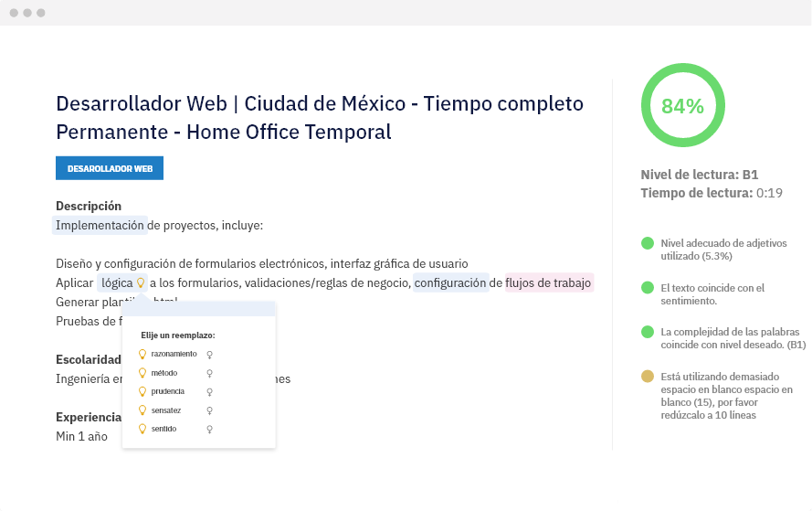This screenshot has width=812, height=511.
Task: Click the Experiencia heading
Action: coord(89,417)
